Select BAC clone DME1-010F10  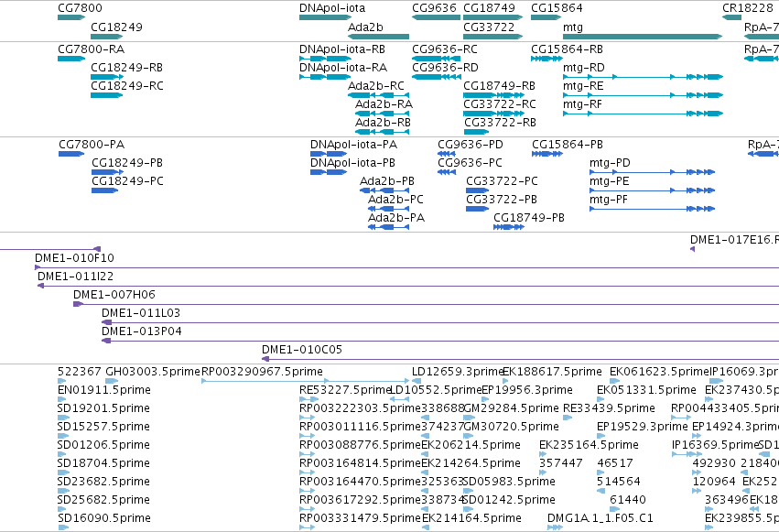pyautogui.click(x=74, y=258)
